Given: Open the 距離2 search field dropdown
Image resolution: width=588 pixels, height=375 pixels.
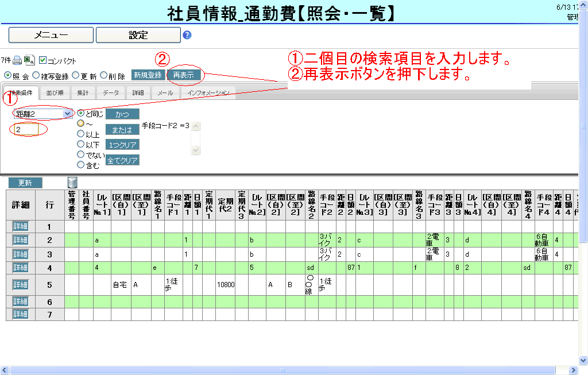Looking at the screenshot, I should coord(68,114).
